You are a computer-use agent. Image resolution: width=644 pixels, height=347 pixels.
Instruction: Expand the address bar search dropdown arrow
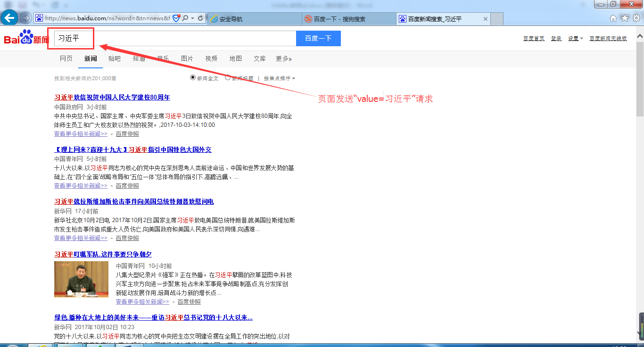pyautogui.click(x=192, y=18)
